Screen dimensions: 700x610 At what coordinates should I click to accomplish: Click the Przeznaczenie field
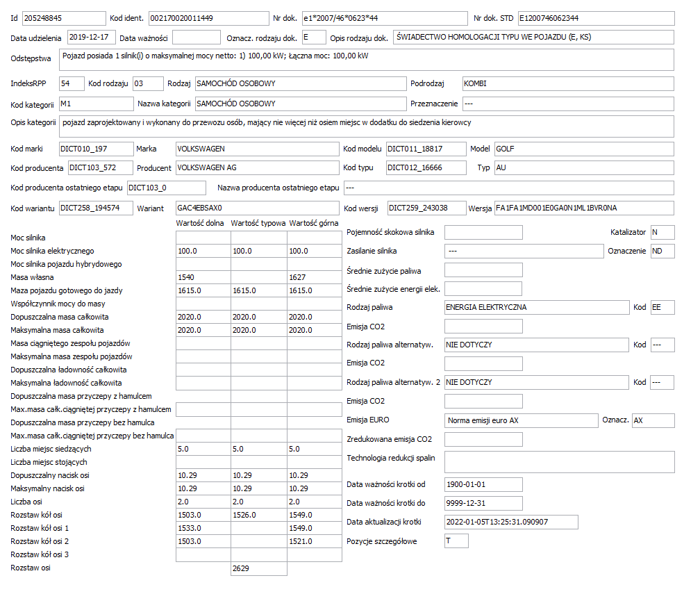568,104
